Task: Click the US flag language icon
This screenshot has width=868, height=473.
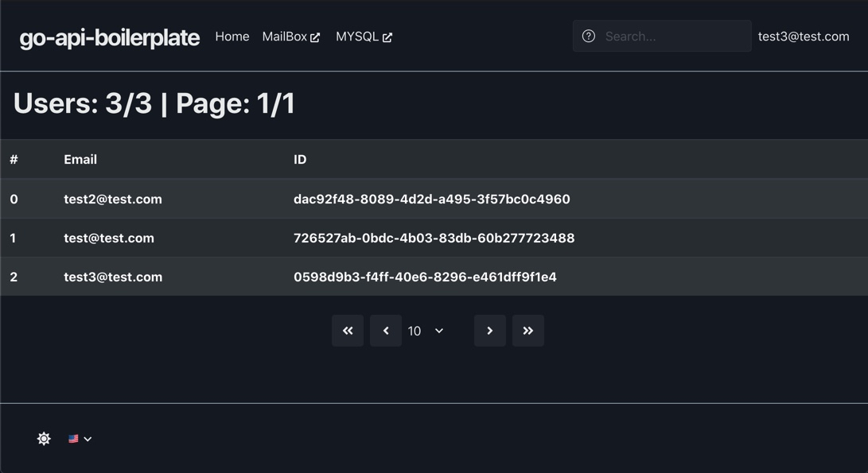Action: click(73, 439)
